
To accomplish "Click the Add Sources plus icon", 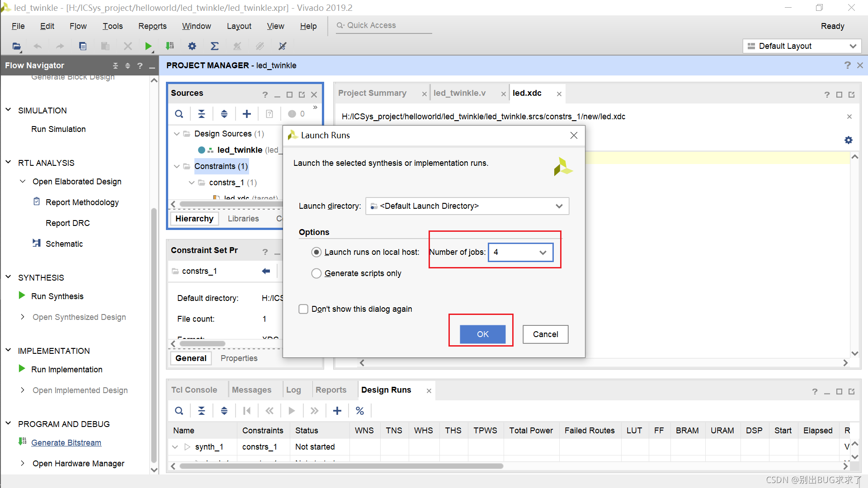I will pos(247,114).
